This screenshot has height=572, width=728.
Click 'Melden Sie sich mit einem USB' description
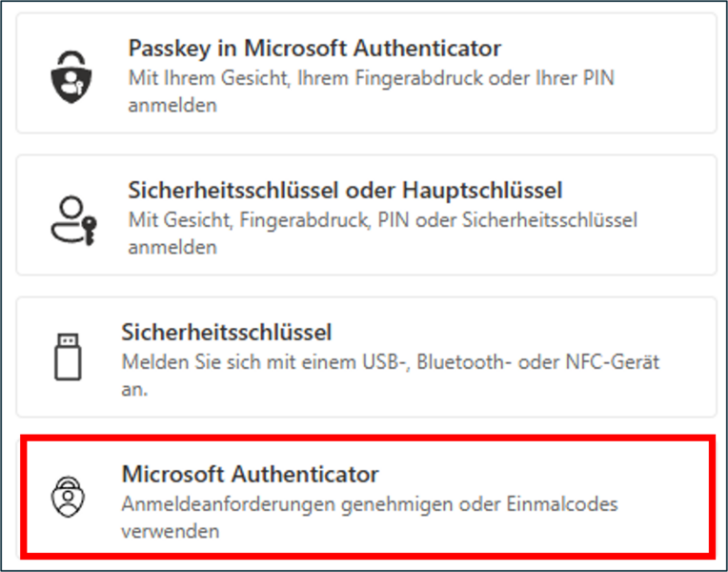point(391,362)
